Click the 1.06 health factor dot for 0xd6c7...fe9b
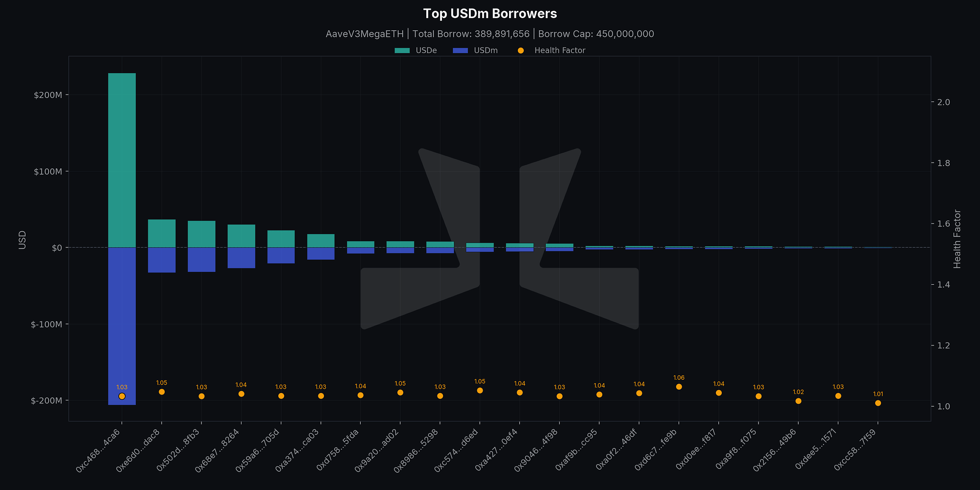980x490 pixels. tap(679, 387)
